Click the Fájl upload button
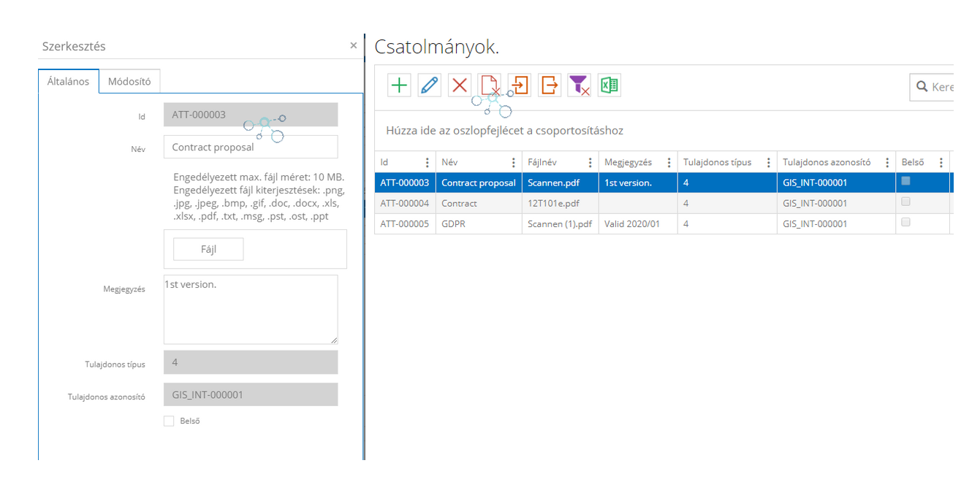 pyautogui.click(x=208, y=249)
